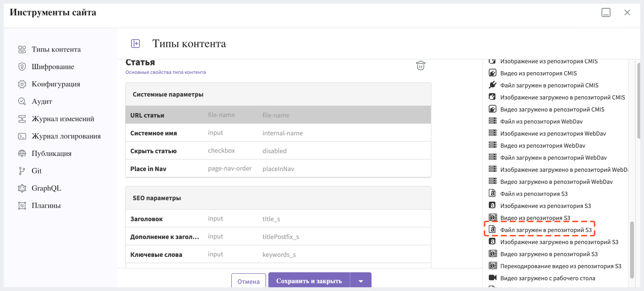Click icon of Изображение из репозитория S3
This screenshot has width=644, height=291.
pyautogui.click(x=492, y=205)
